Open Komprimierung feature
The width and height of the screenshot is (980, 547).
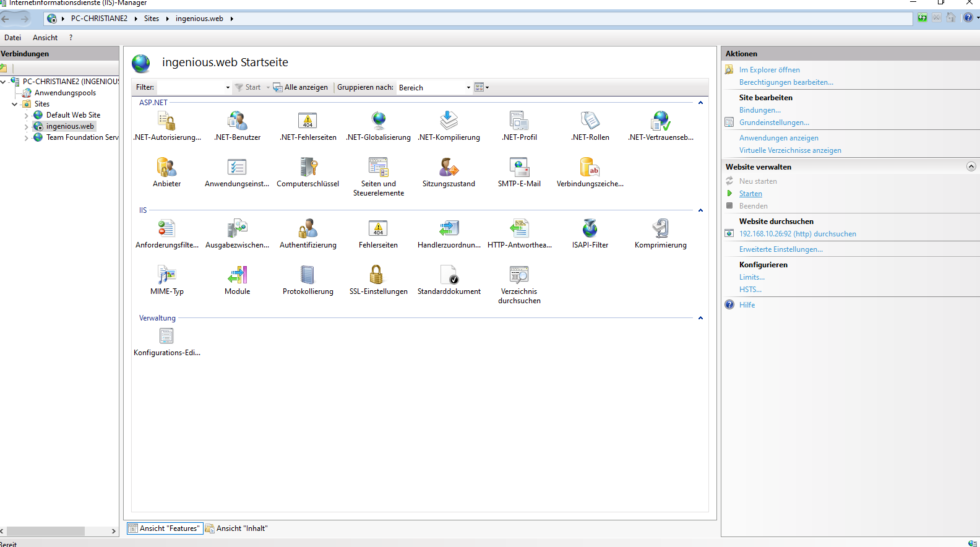click(660, 234)
